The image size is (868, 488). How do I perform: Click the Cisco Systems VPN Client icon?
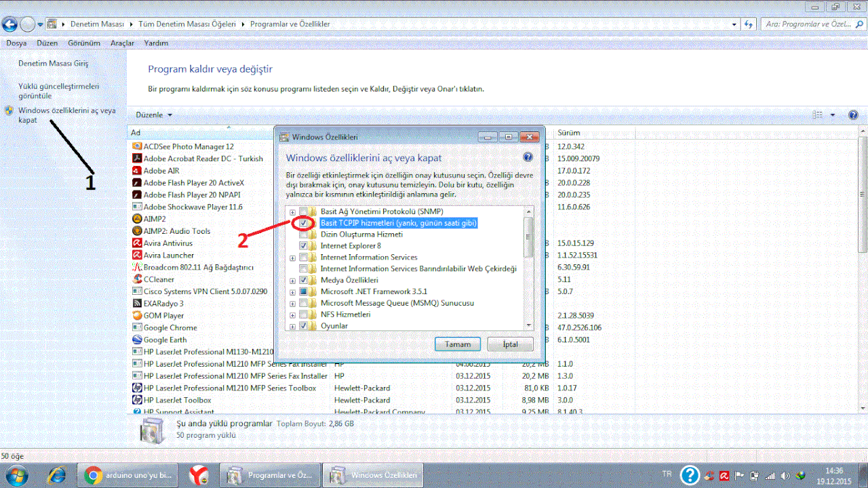tap(137, 291)
